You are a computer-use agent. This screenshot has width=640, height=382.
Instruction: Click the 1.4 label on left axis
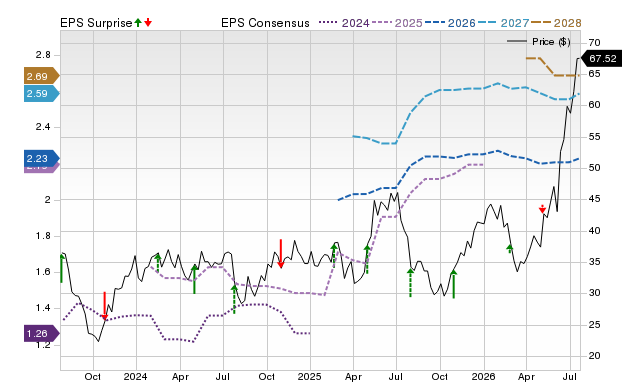tap(43, 308)
